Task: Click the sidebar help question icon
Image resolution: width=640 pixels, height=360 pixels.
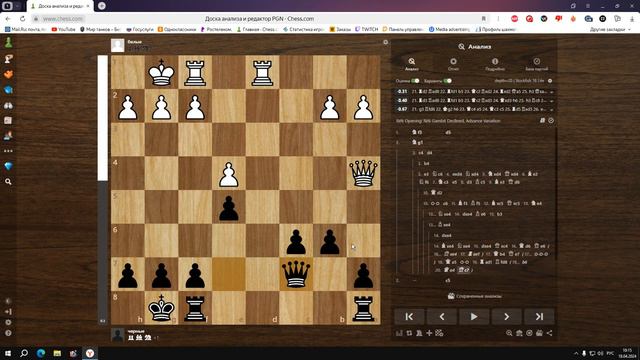Action: tap(8, 333)
